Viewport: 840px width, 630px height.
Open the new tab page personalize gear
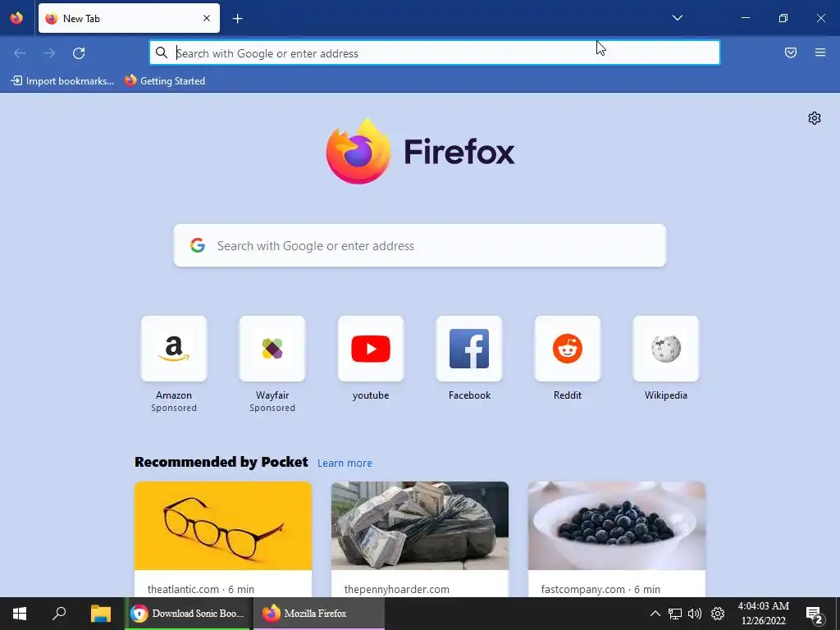815,118
